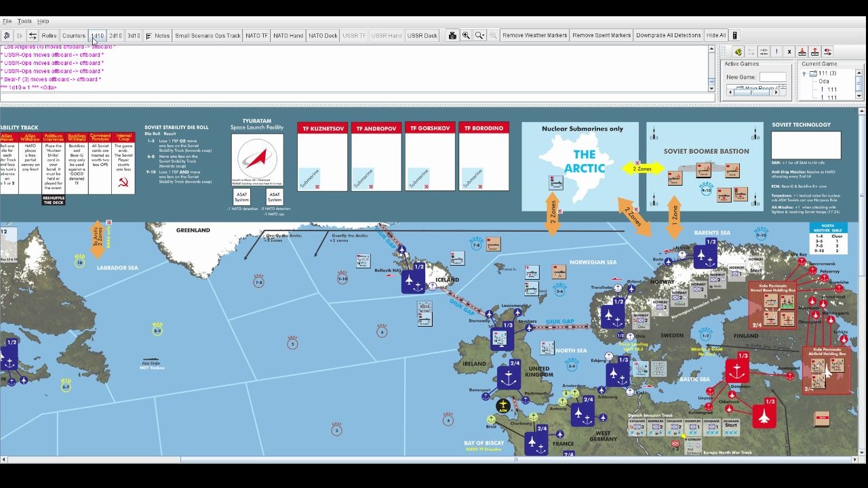Click the left ASAT System box

click(x=241, y=197)
